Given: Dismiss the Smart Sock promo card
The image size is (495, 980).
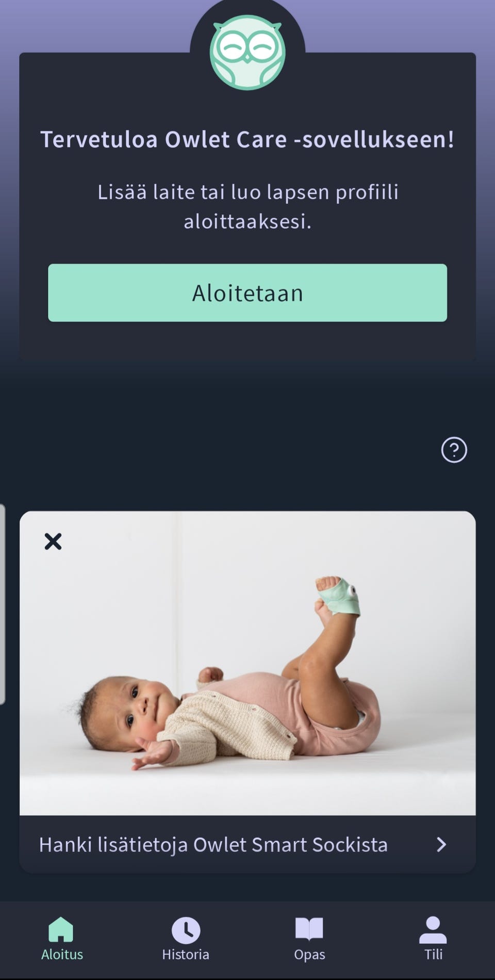Looking at the screenshot, I should click(53, 541).
